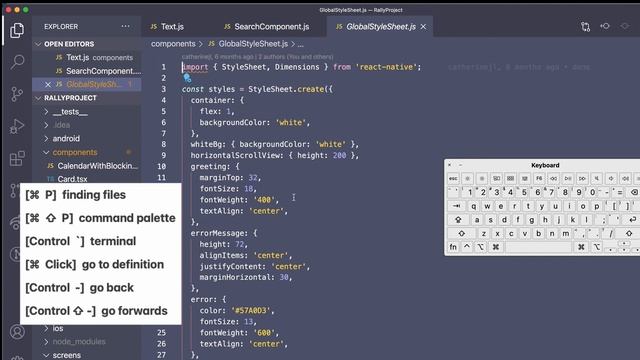
Task: Click 'marginHorizontal' property in code
Action: (235, 277)
